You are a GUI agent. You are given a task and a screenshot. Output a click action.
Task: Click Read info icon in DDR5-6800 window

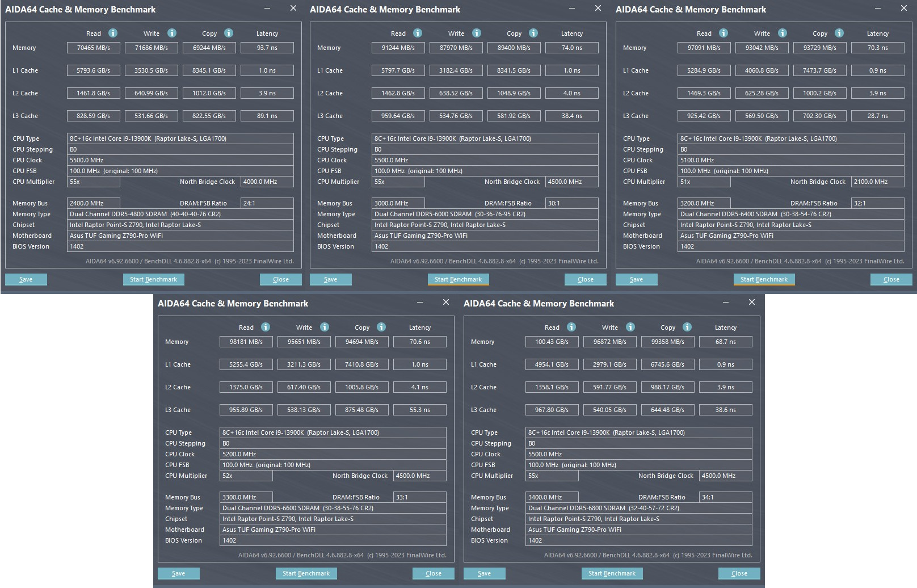tap(571, 327)
